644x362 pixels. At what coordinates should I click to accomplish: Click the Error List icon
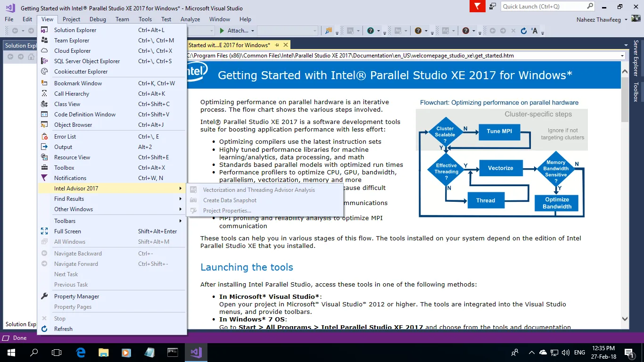[44, 136]
